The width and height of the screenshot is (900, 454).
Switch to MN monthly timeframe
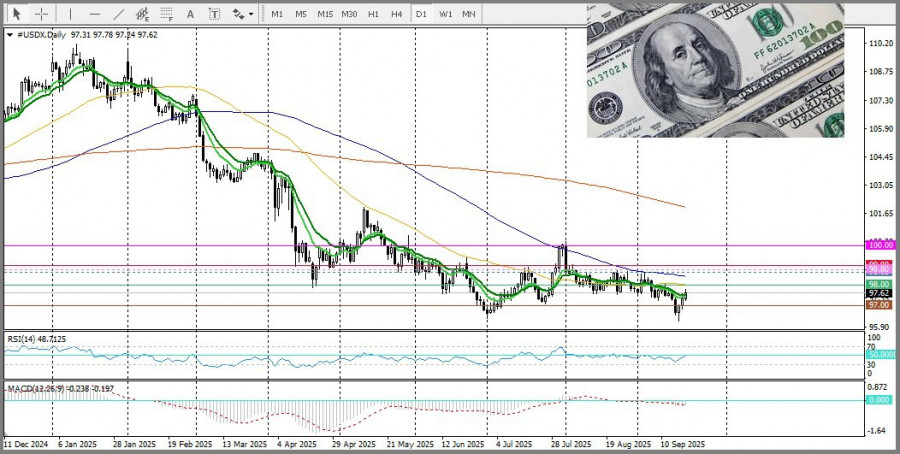(468, 14)
